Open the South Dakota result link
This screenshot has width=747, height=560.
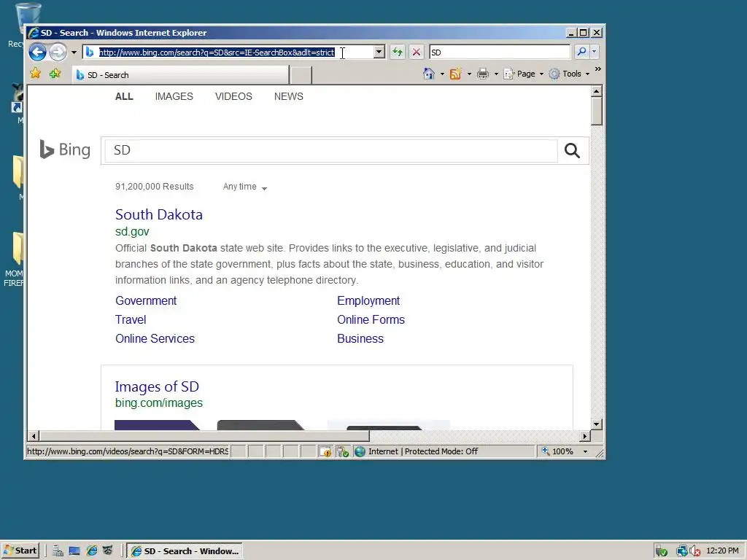158,215
